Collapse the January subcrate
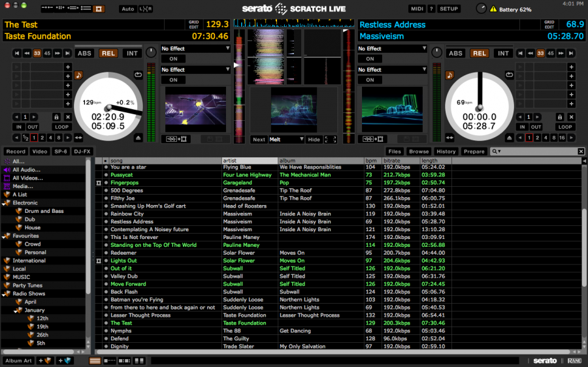This screenshot has height=367, width=588. click(x=16, y=310)
